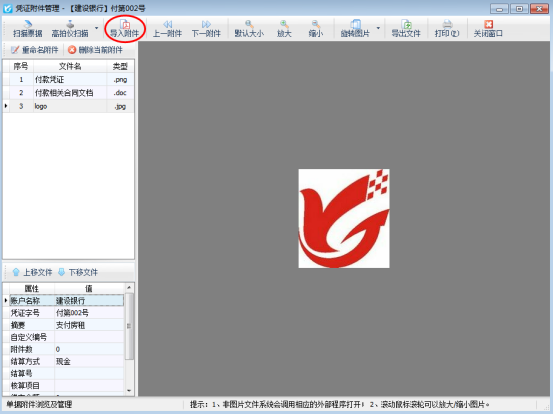Viewport: 554px width, 414px height.
Task: Print the attachment with 打印
Action: (447, 29)
